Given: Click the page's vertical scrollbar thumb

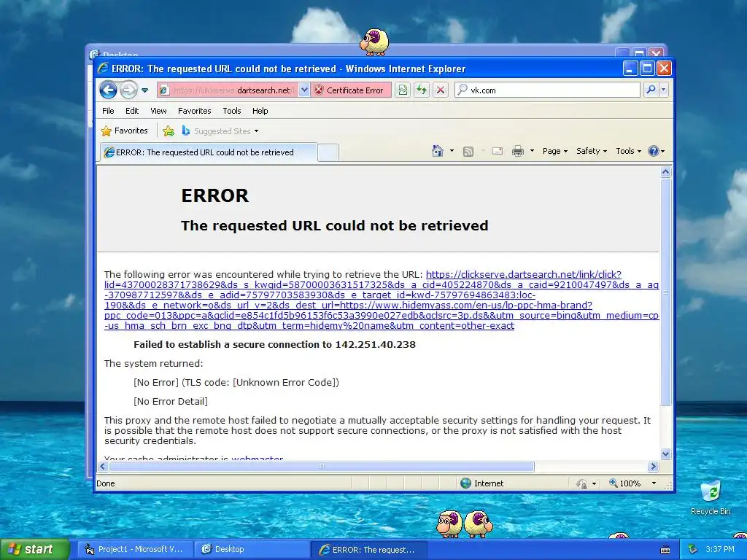Looking at the screenshot, I should pyautogui.click(x=665, y=292).
